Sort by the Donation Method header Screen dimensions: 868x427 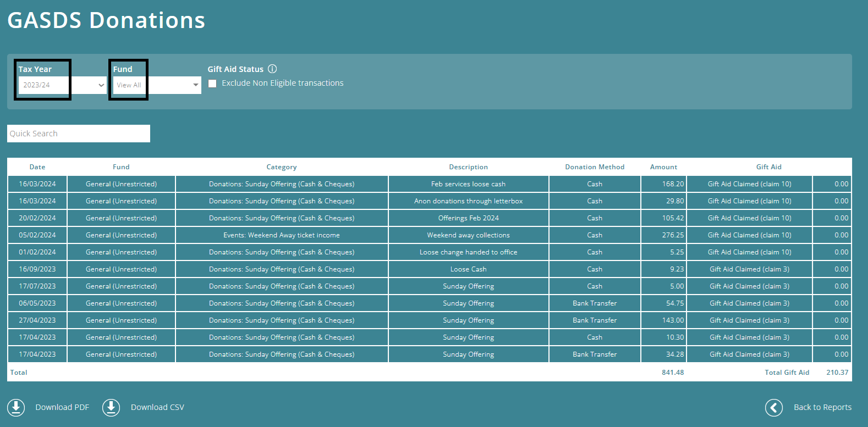[595, 167]
